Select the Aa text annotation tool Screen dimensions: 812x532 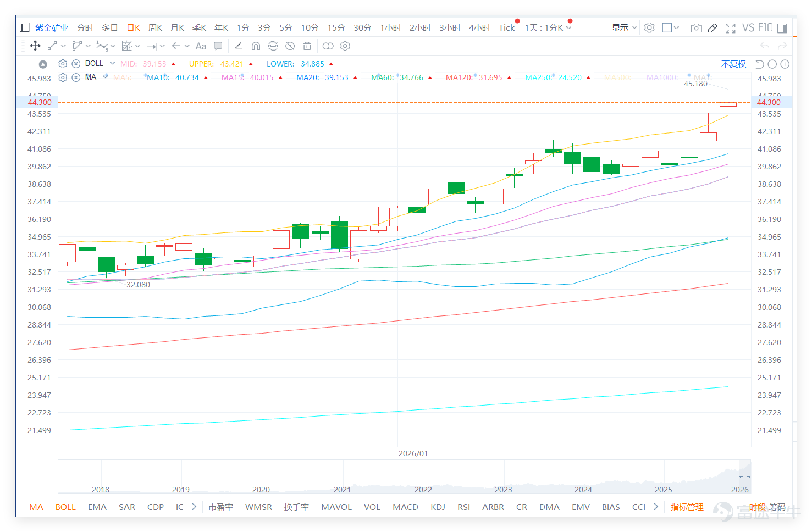201,46
